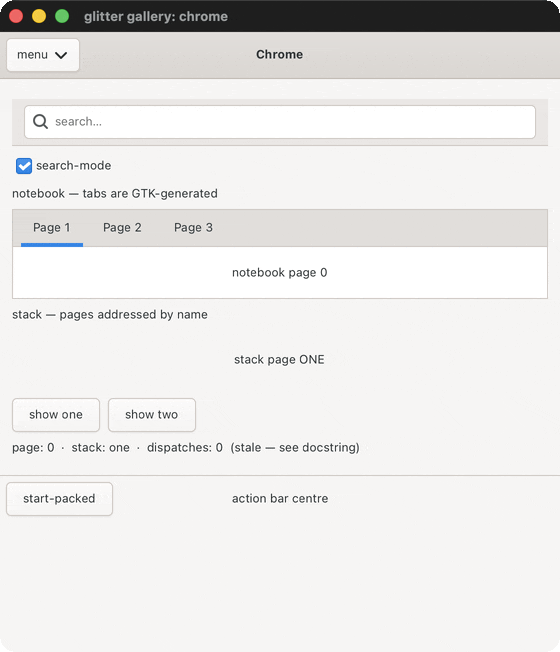Click the show two button

(152, 415)
